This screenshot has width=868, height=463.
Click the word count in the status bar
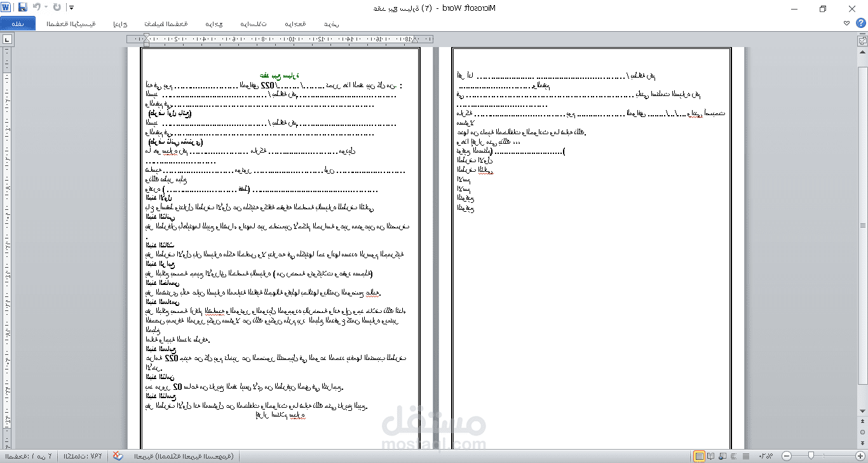pyautogui.click(x=83, y=456)
